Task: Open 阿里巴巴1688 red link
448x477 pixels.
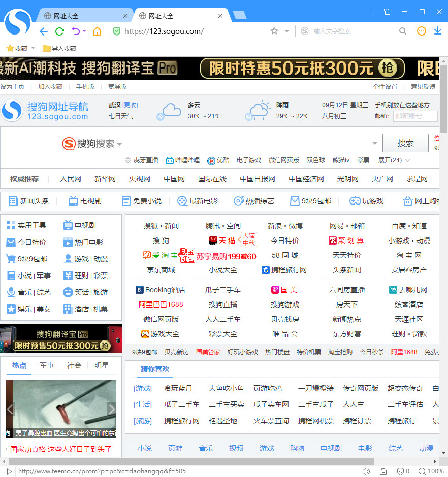Action: tap(161, 304)
